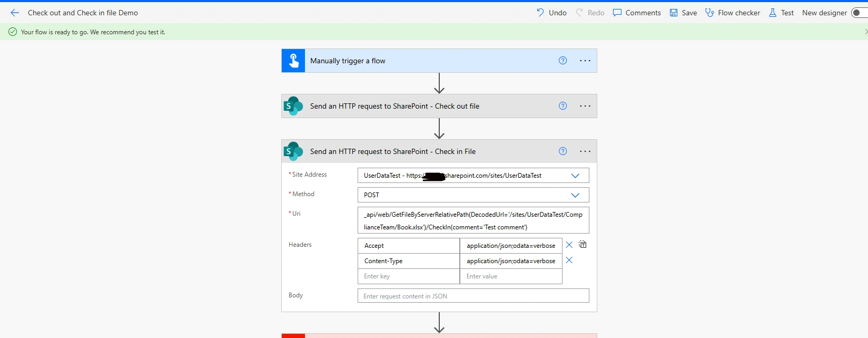Click the Method label
Viewport: 868px width, 338px height.
pos(303,194)
